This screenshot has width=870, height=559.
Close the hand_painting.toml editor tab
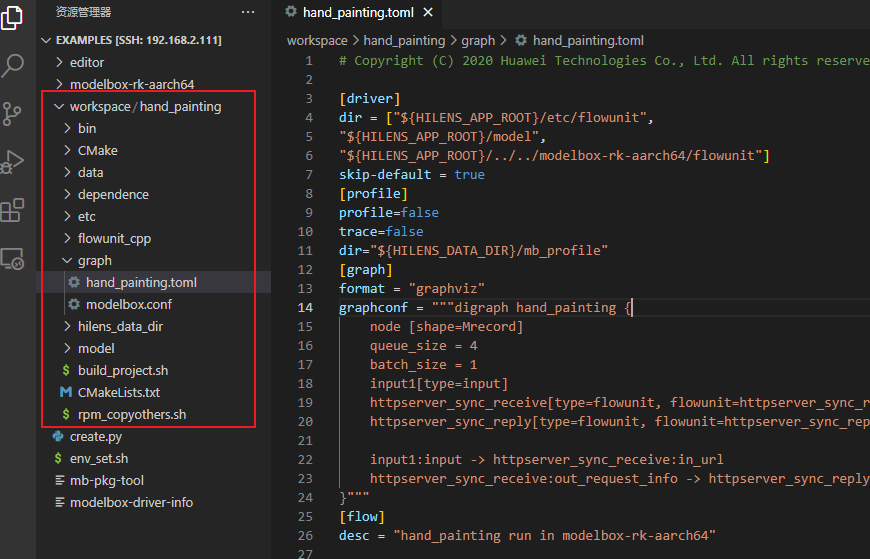click(428, 12)
